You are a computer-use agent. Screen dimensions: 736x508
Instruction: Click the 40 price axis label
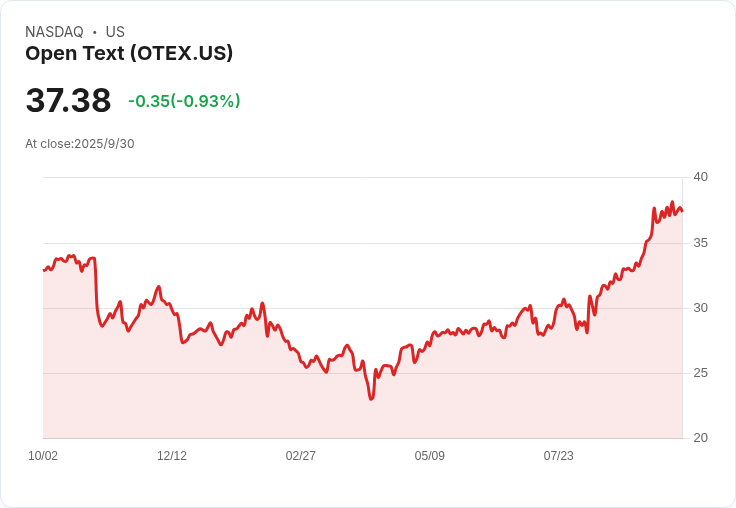[700, 177]
